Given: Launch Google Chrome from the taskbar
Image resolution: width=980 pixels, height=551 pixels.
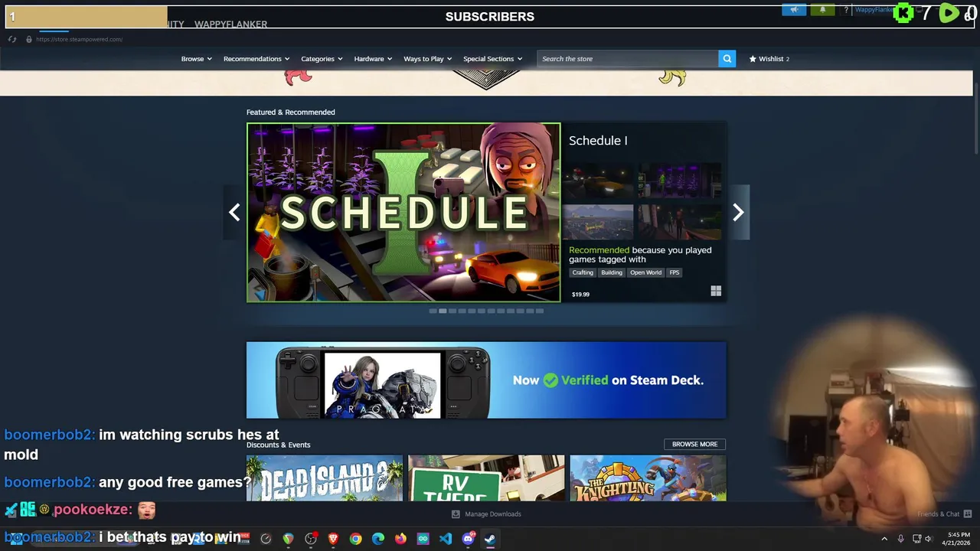Looking at the screenshot, I should click(355, 539).
